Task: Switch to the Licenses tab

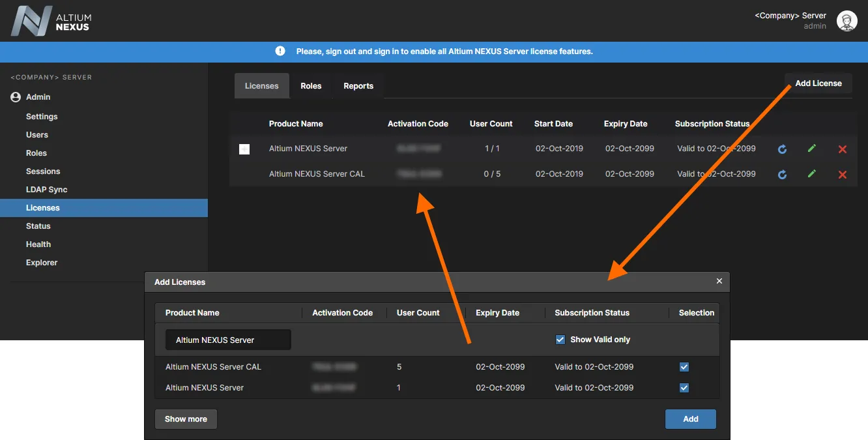Action: point(262,86)
